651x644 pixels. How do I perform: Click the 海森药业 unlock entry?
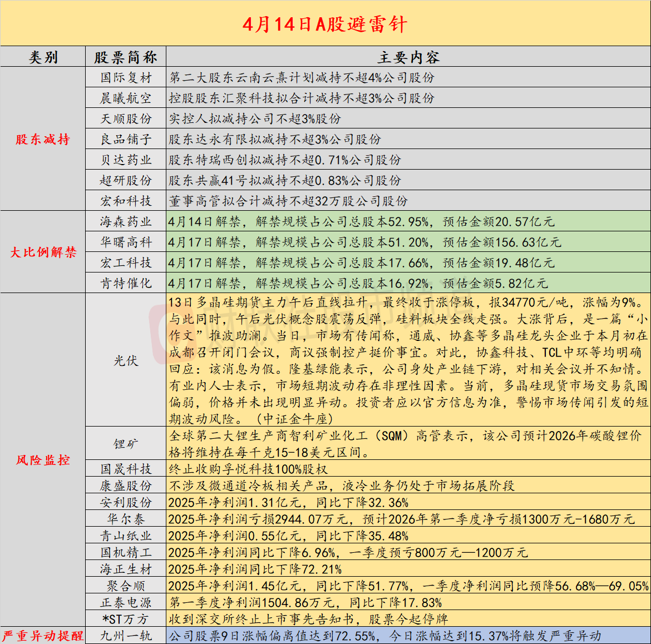127,221
